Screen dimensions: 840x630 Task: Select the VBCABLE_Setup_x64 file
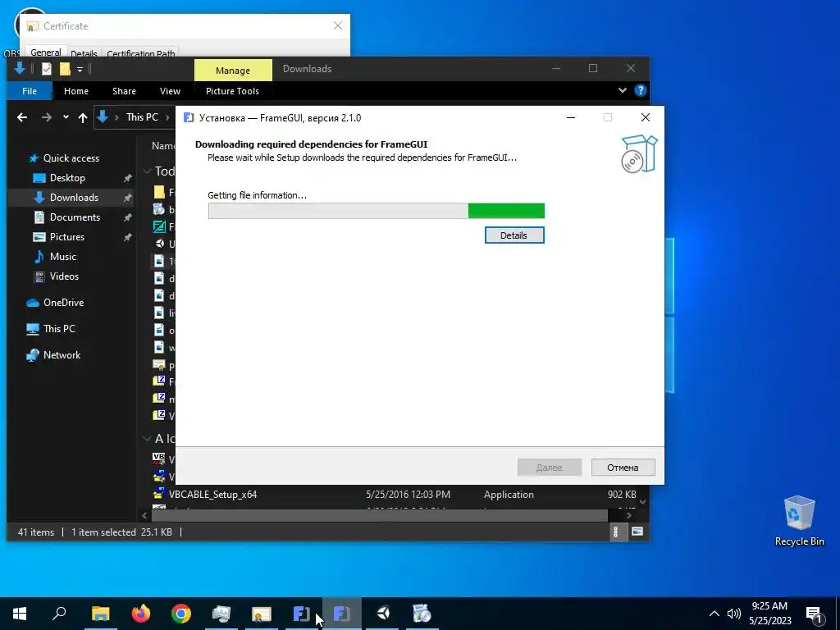(212, 495)
